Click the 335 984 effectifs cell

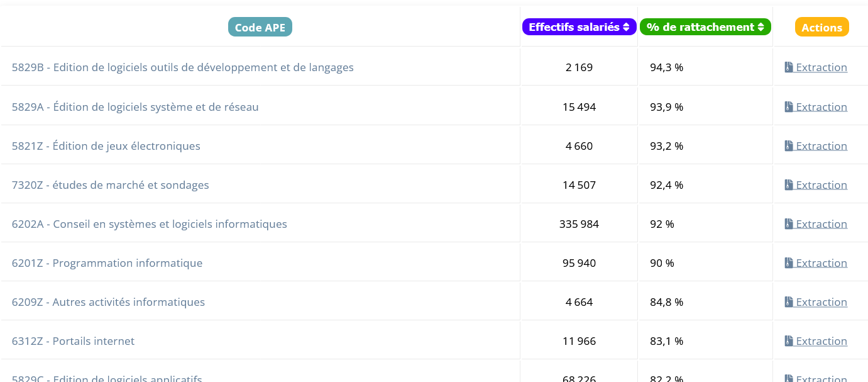tap(579, 224)
